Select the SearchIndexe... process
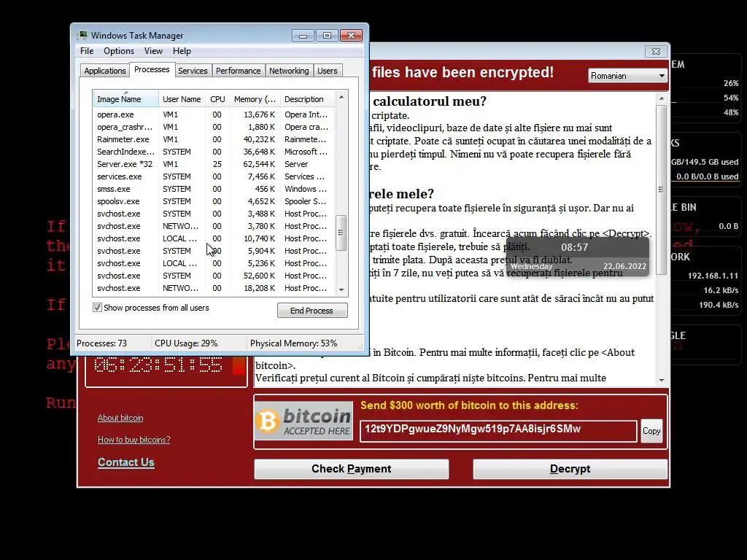747x560 pixels. [214, 152]
